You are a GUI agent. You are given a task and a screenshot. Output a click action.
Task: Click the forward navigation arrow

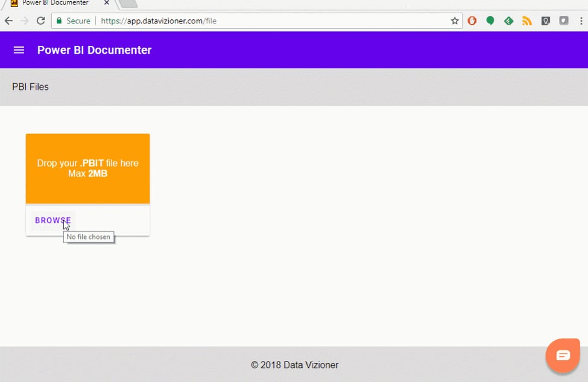tap(24, 21)
